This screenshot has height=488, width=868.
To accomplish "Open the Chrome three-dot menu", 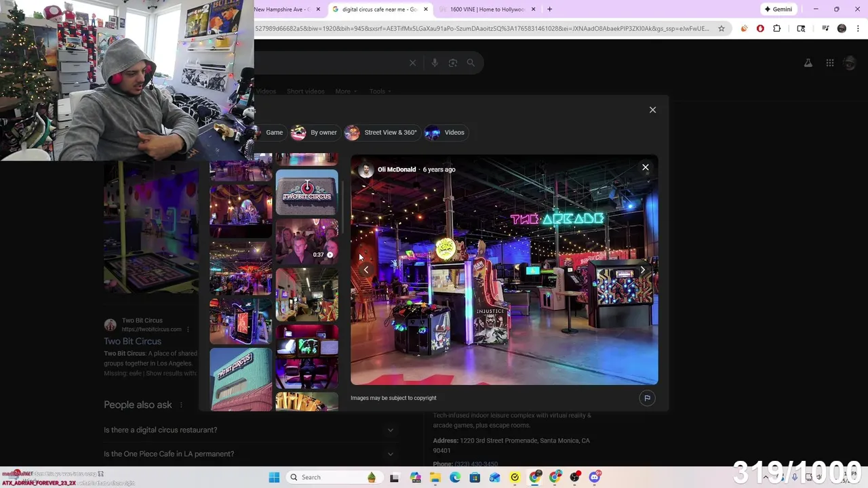I will (858, 28).
